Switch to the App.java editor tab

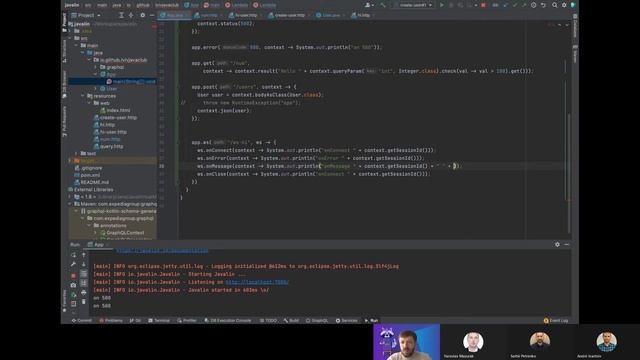175,15
